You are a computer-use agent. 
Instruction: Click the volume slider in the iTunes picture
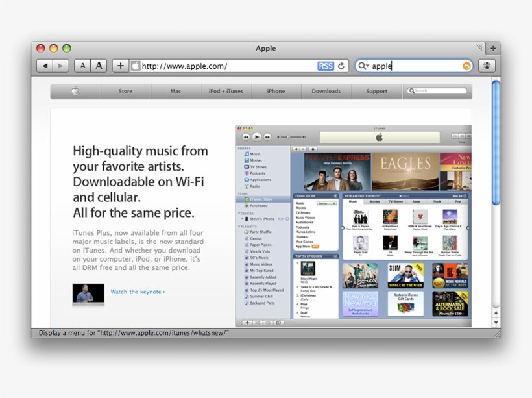[291, 137]
